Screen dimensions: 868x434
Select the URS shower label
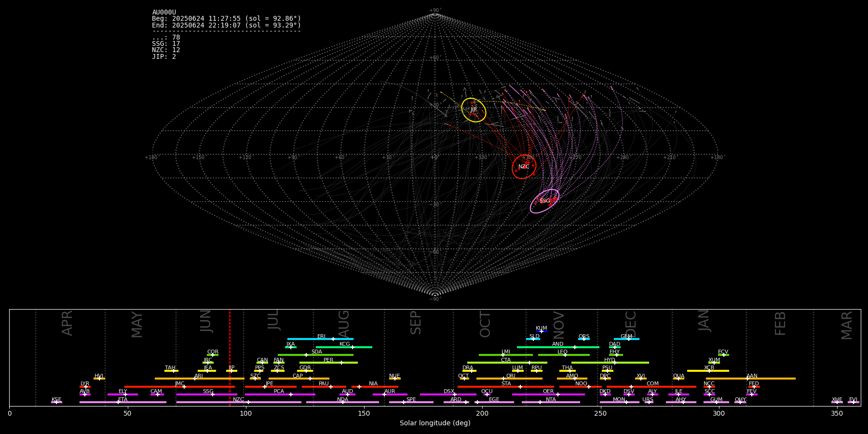(x=648, y=400)
